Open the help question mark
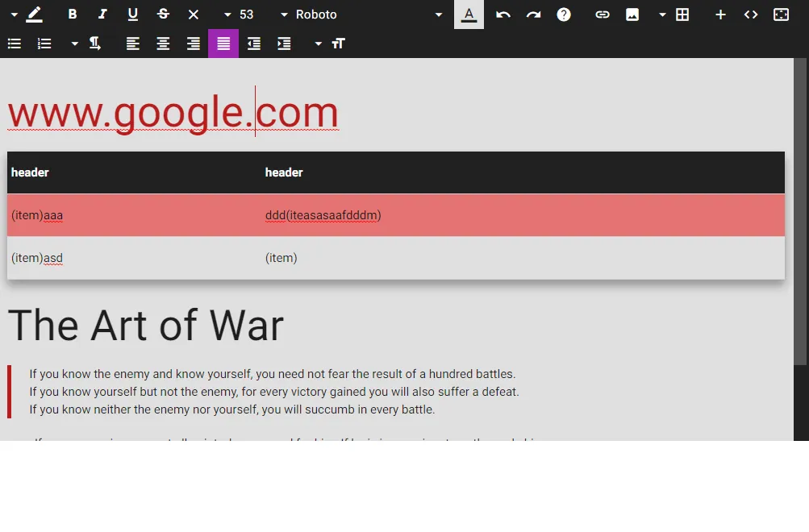Image resolution: width=809 pixels, height=532 pixels. pyautogui.click(x=564, y=15)
